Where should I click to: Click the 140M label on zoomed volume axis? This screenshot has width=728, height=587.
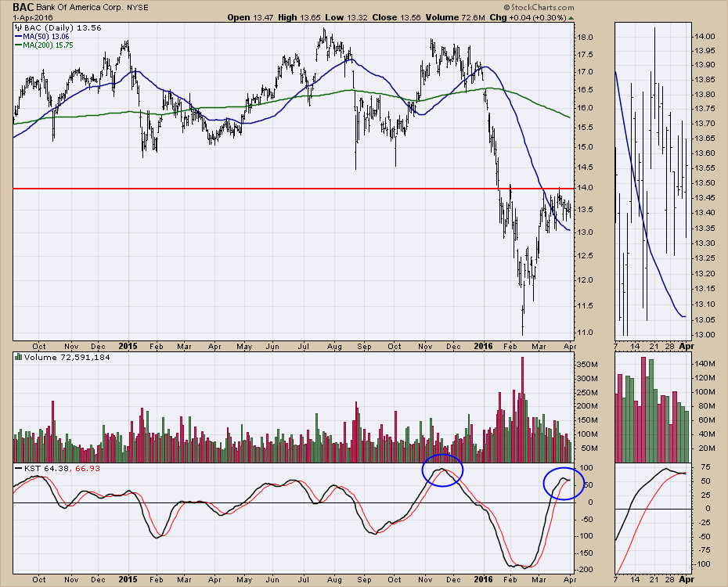point(705,364)
